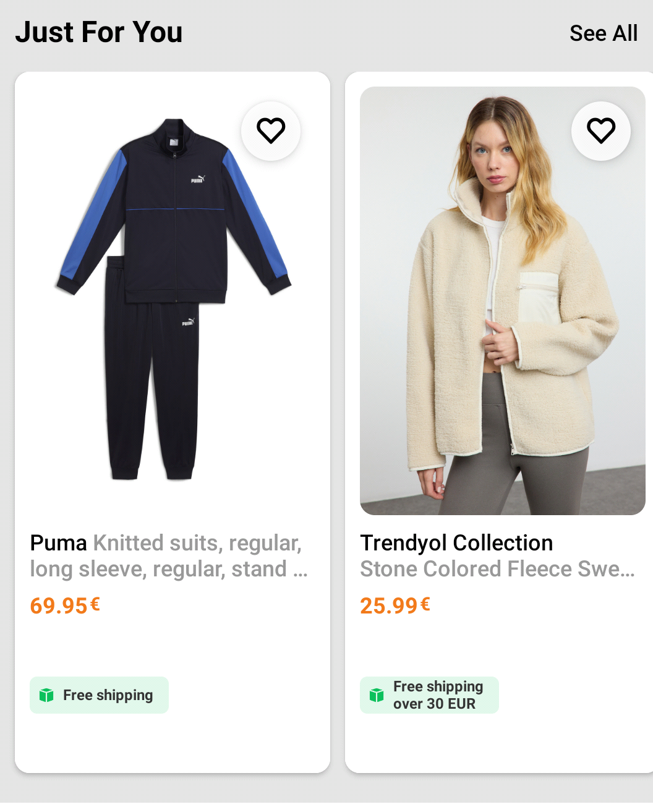The image size is (653, 812).
Task: Open See All for Just For You
Action: coord(604,33)
